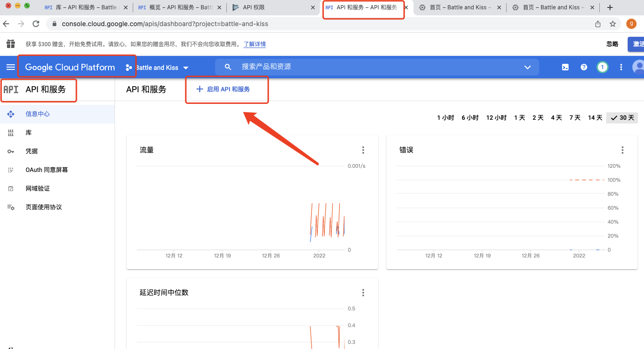View notifications via the bell badge icon

tap(602, 67)
